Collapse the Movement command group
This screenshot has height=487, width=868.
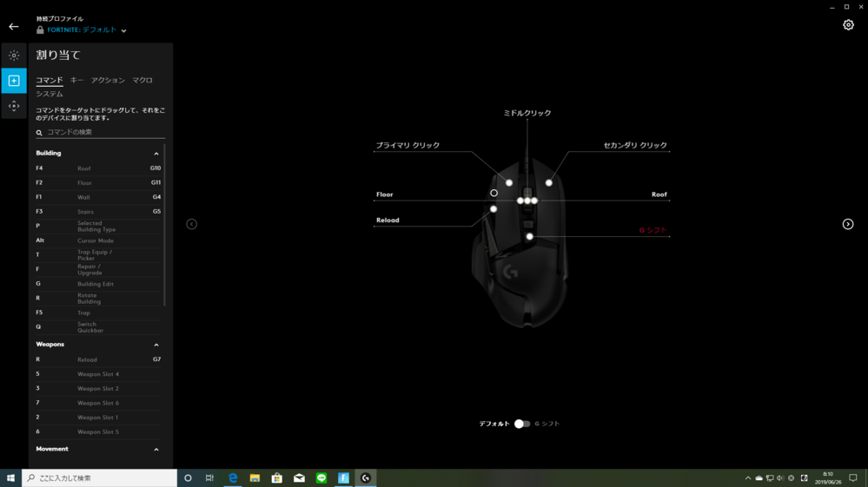tap(156, 450)
